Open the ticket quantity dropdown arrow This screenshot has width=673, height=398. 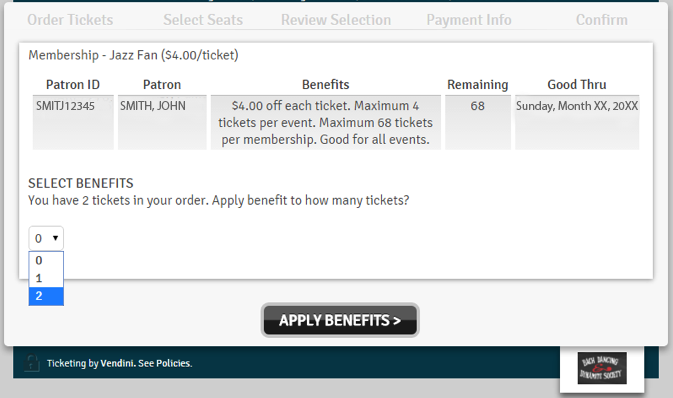[x=55, y=238]
